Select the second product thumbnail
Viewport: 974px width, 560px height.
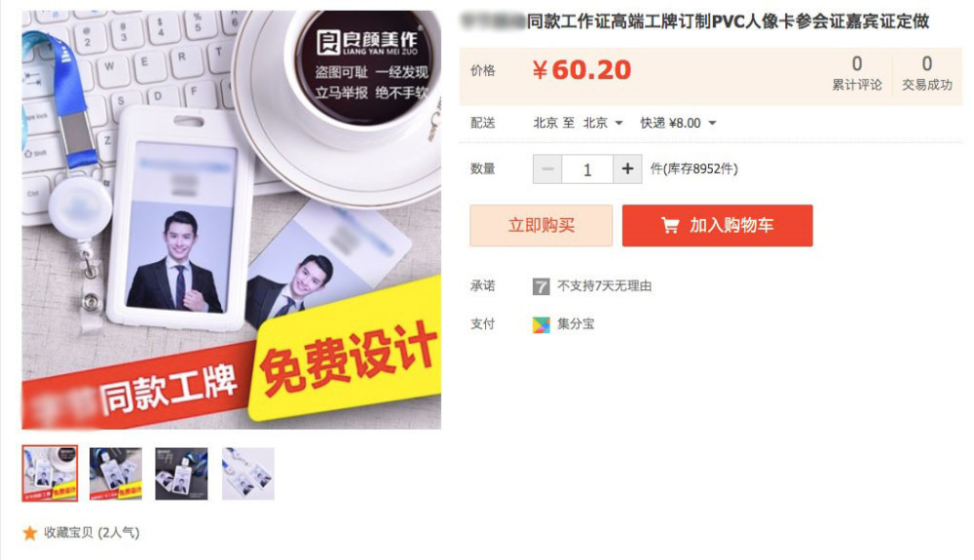116,473
